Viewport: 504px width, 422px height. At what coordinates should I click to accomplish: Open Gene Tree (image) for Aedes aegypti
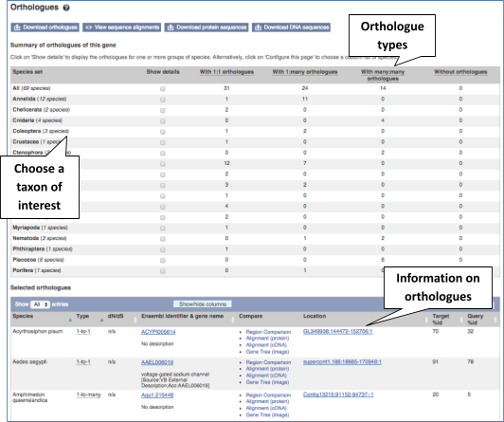click(267, 382)
